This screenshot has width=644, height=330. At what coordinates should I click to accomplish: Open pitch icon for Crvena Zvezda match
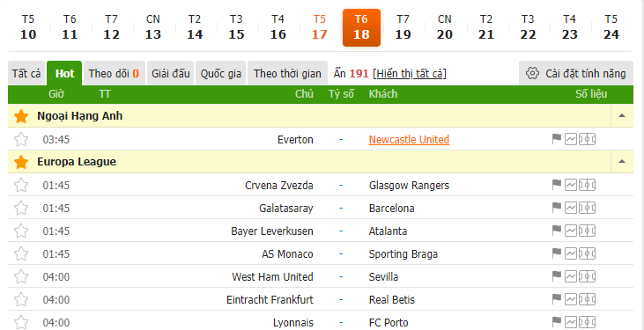[x=587, y=185]
